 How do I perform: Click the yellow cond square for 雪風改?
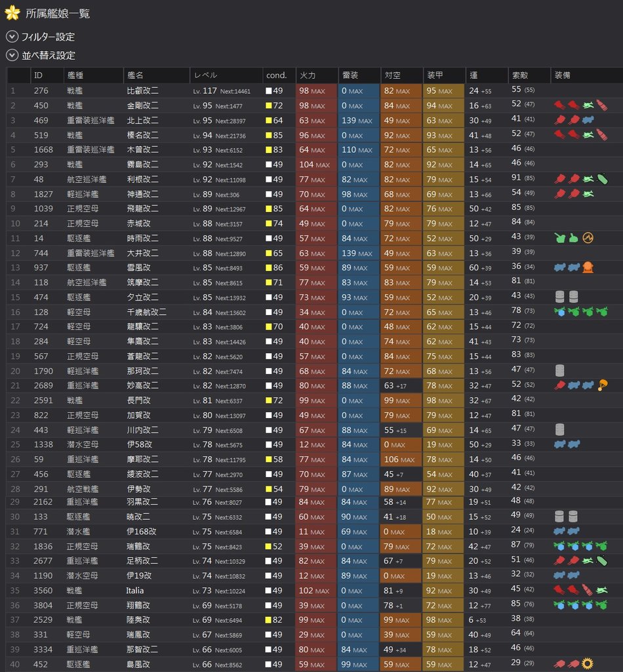[268, 268]
